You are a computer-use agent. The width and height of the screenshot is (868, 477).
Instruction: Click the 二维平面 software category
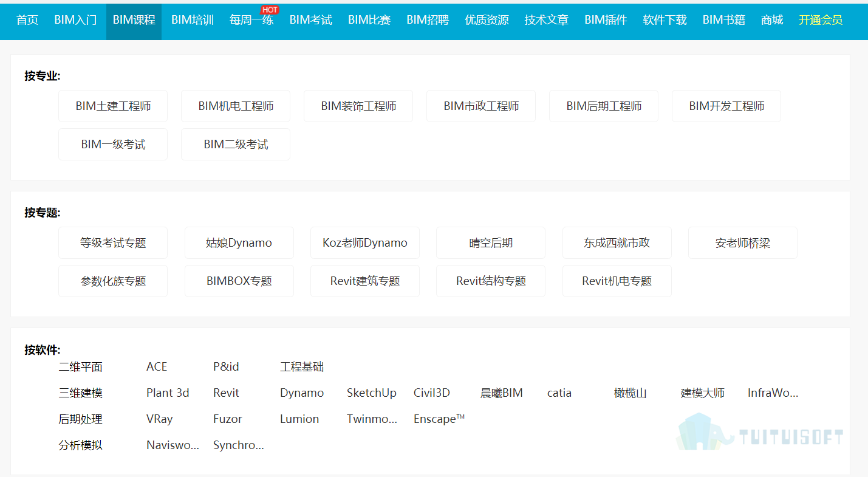[80, 367]
